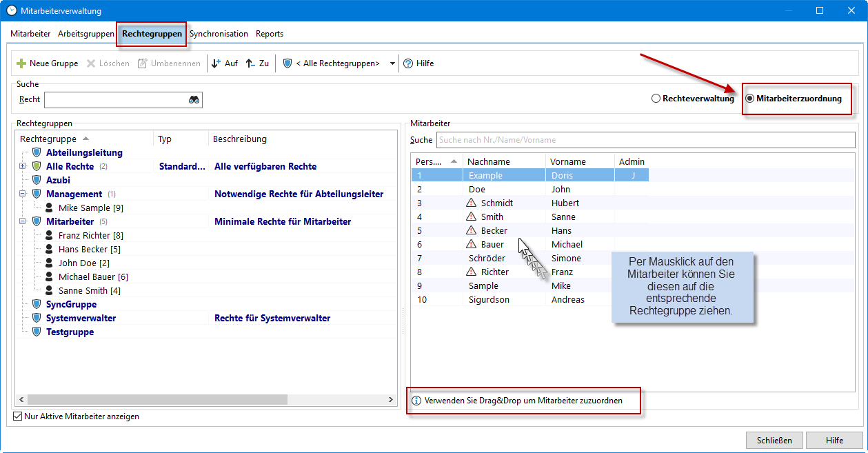Click the Zu move-down arrow icon

[x=251, y=63]
